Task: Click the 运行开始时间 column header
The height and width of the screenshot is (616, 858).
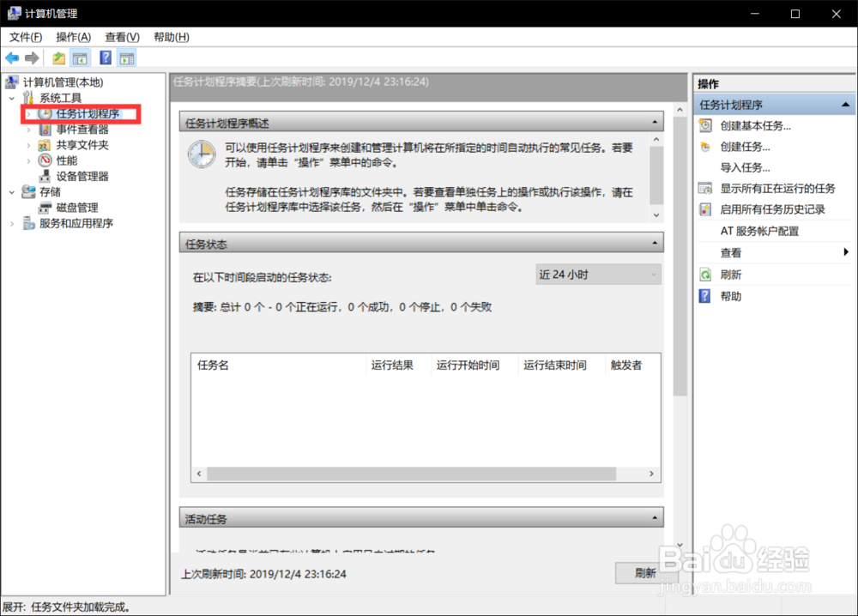Action: (474, 365)
